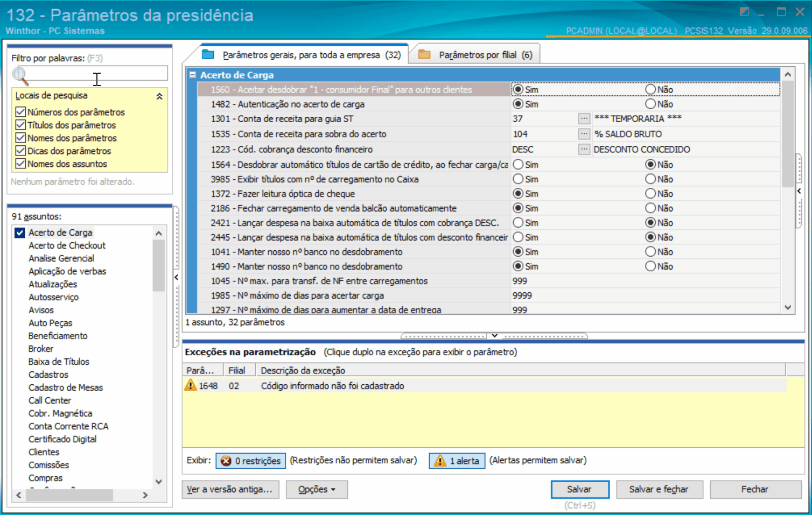Viewport: 812px width, 515px height.
Task: Collapse the Acerto de Carga group
Action: click(193, 75)
